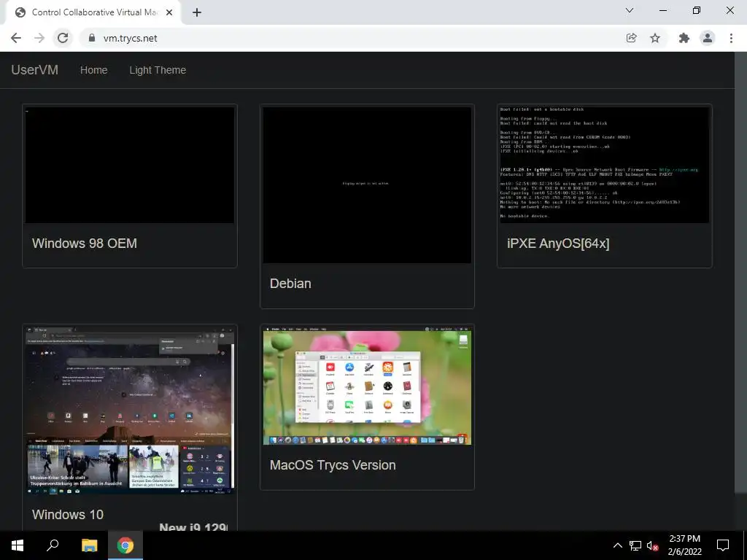Show hidden system tray icons
The width and height of the screenshot is (747, 560).
click(x=617, y=545)
